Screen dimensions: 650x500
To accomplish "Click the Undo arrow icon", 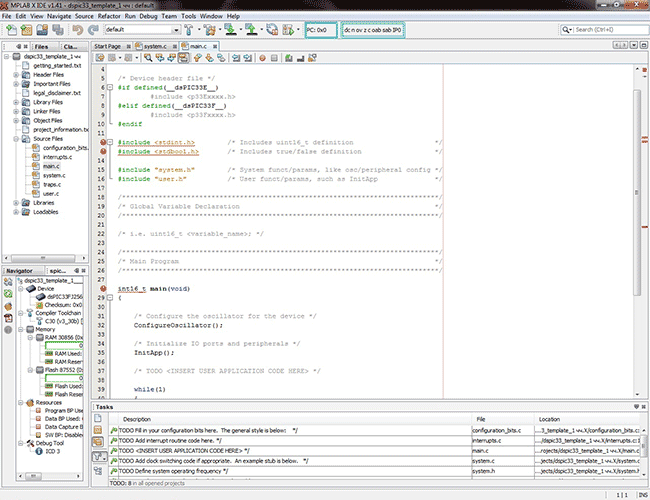I will (78, 30).
